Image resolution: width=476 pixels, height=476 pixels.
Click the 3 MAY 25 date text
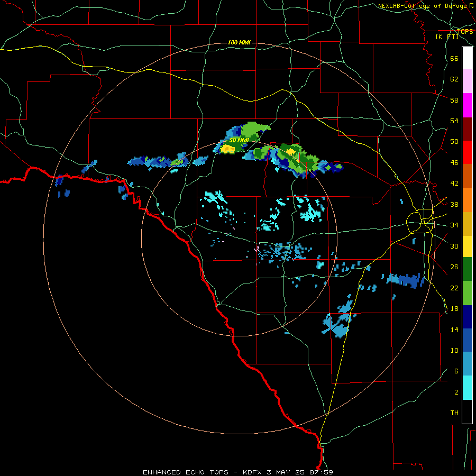pos(286,472)
